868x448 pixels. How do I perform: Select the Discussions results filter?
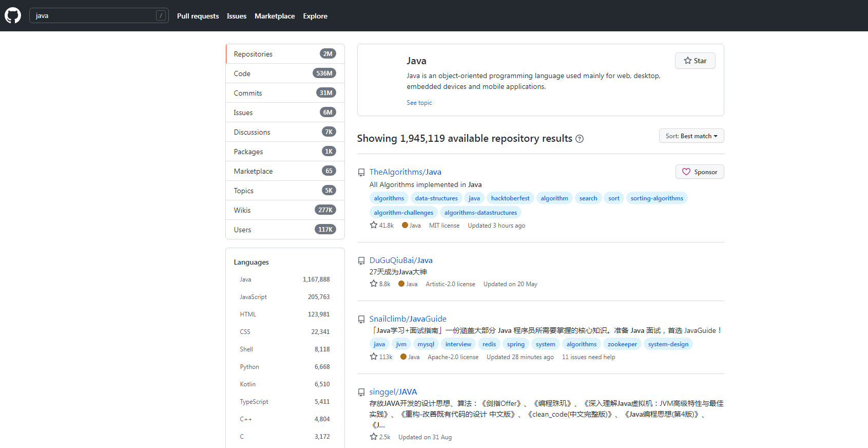(x=285, y=132)
